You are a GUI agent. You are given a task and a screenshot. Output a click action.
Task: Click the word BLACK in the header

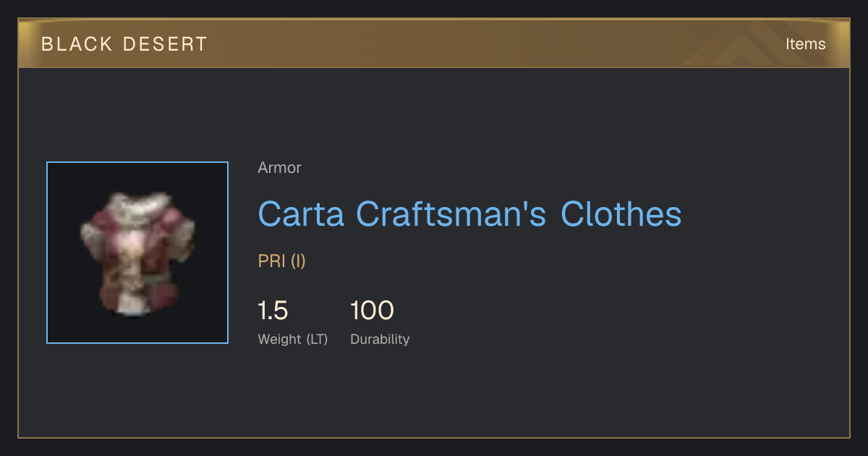click(76, 44)
